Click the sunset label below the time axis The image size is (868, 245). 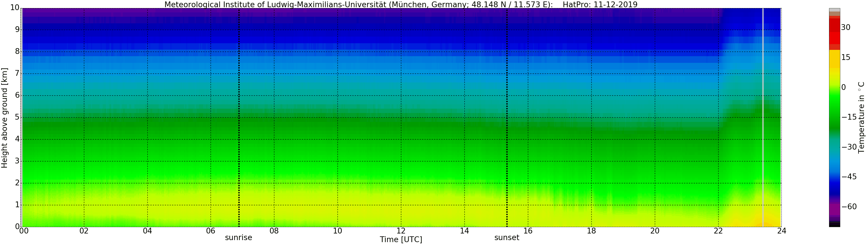pyautogui.click(x=507, y=238)
